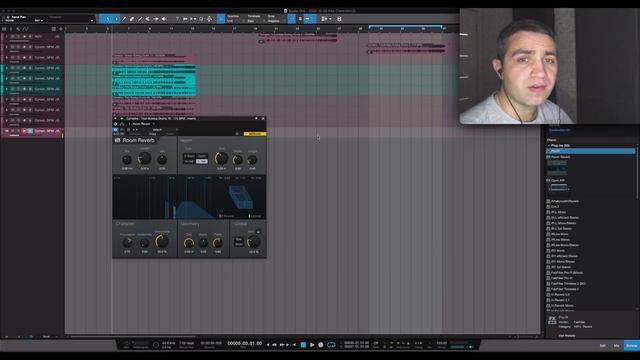Disarm record on the selected bottom track

(x=24, y=131)
